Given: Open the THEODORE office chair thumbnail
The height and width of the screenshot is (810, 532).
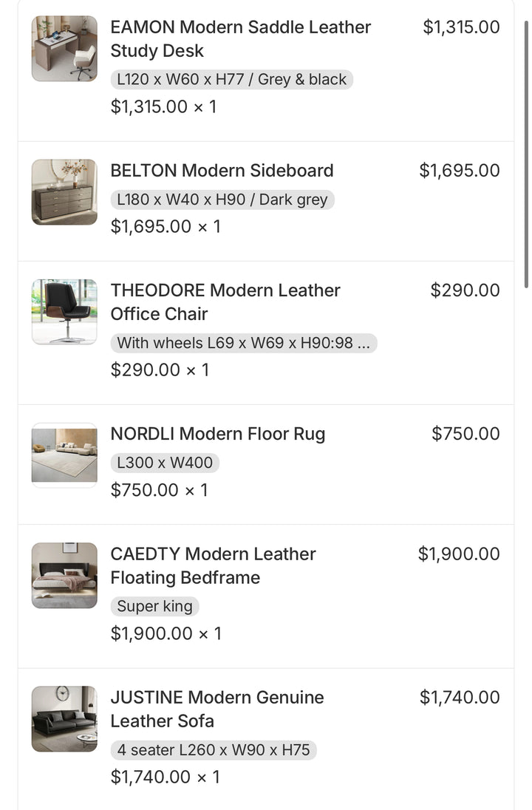Looking at the screenshot, I should (x=64, y=312).
